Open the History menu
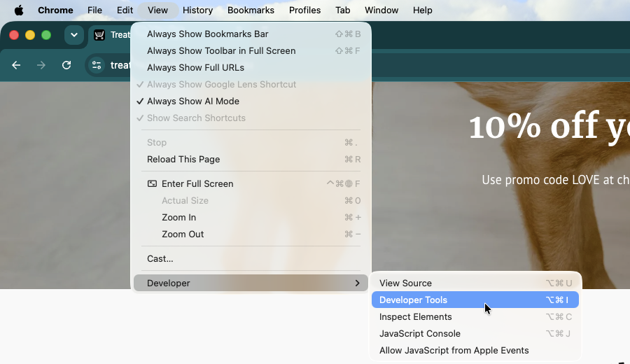The image size is (630, 364). (x=197, y=10)
